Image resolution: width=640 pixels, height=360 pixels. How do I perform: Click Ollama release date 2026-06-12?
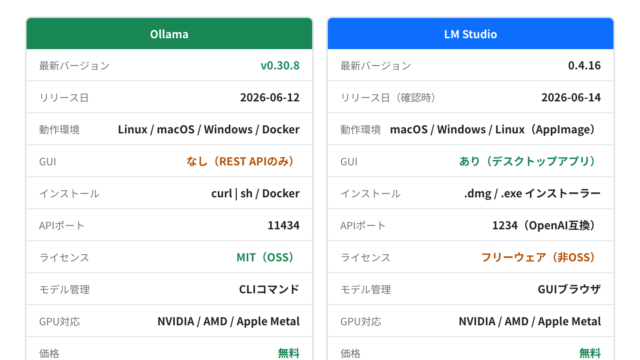click(270, 97)
